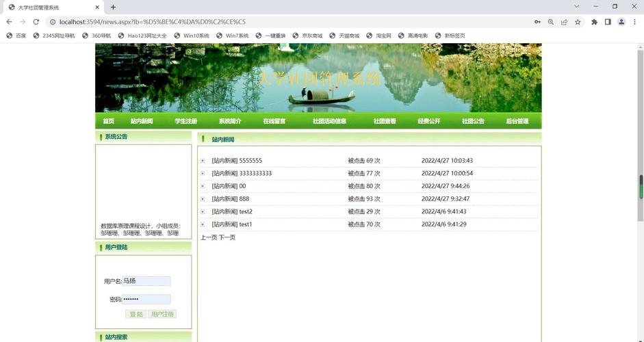
Task: Click the 系统公告 scrolling announcement text
Action: (x=141, y=230)
